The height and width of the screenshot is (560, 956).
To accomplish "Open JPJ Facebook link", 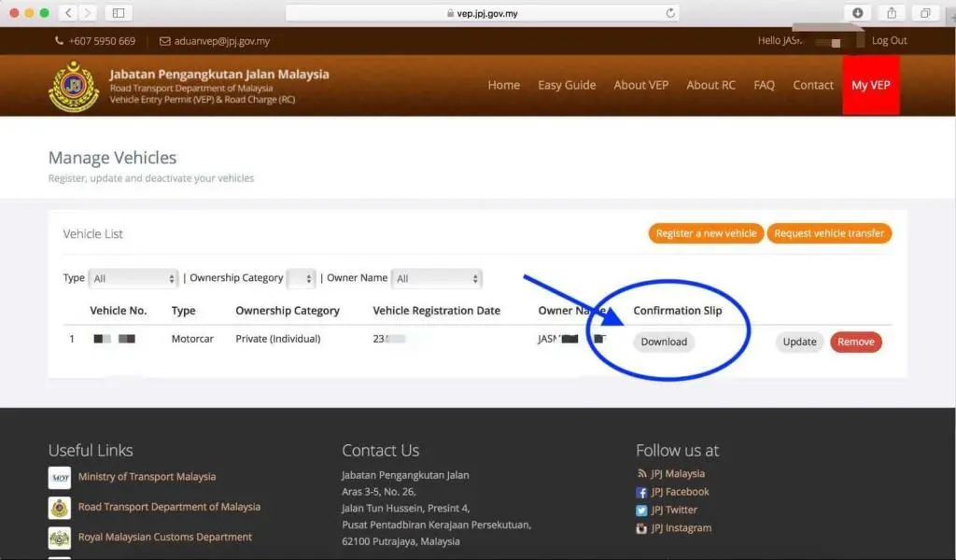I will (x=680, y=492).
